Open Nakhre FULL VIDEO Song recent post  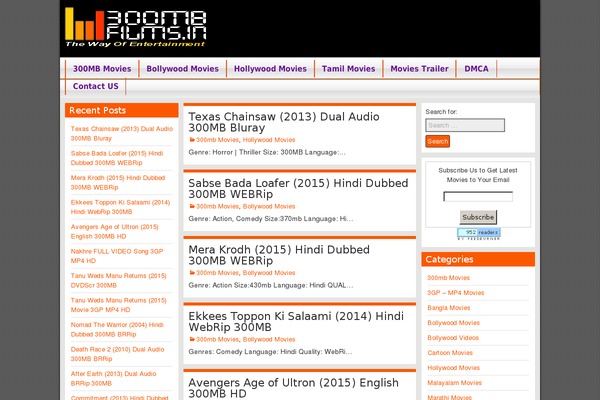point(117,256)
